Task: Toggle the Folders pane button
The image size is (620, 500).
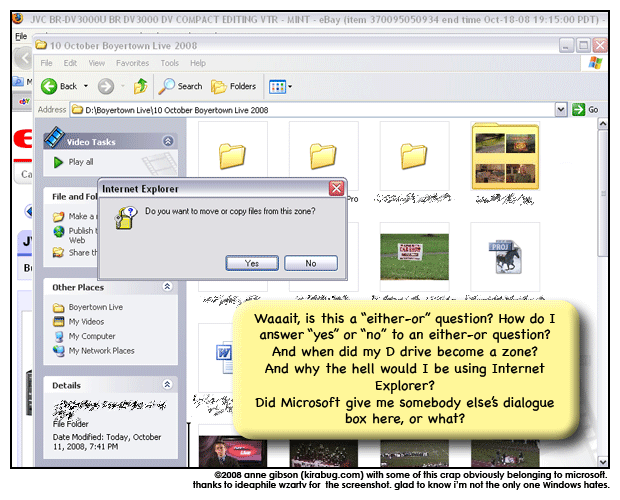Action: [233, 86]
